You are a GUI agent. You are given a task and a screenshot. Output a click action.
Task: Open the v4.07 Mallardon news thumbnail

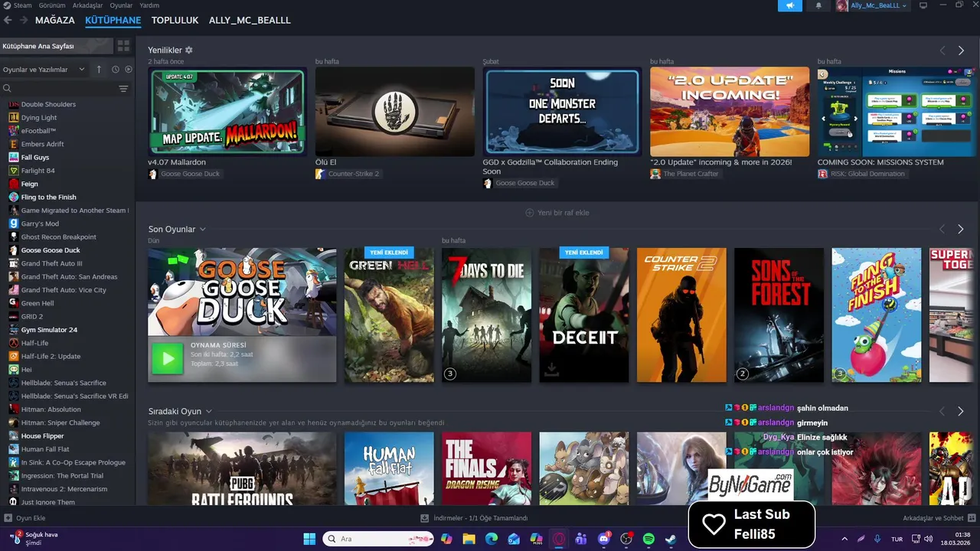click(x=227, y=112)
